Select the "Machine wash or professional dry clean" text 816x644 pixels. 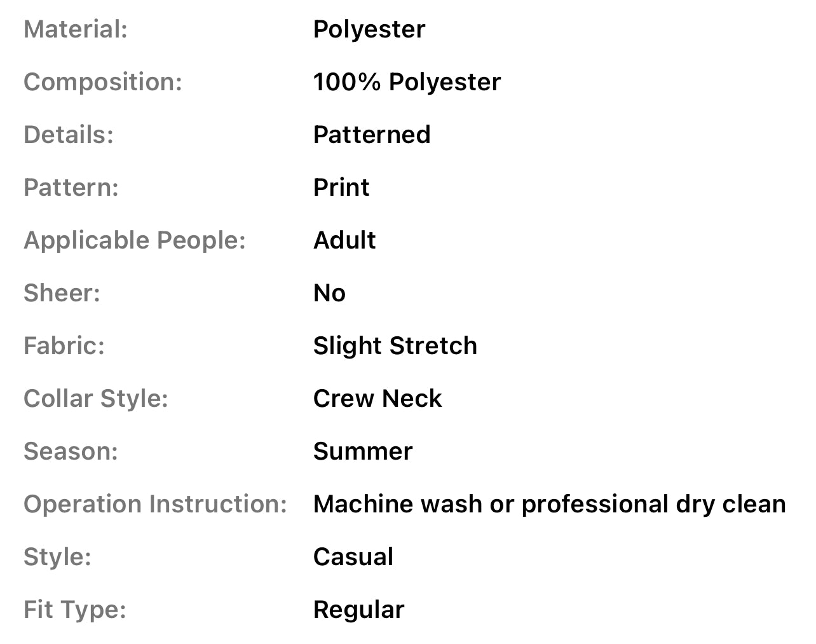(549, 504)
